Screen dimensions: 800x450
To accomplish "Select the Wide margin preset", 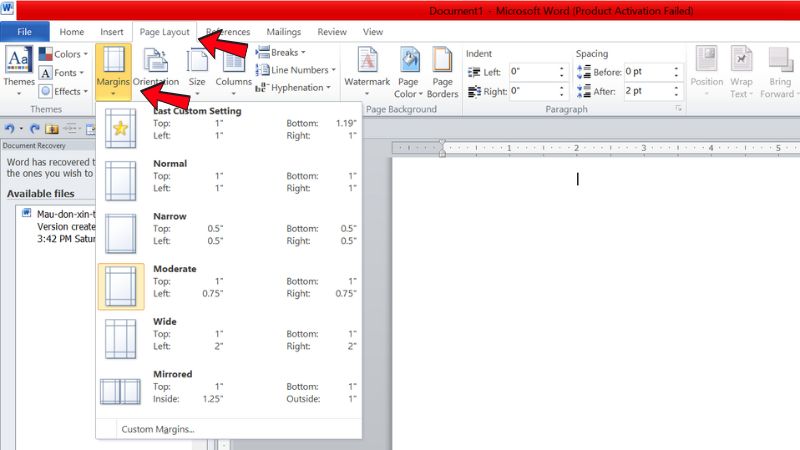I will click(229, 339).
